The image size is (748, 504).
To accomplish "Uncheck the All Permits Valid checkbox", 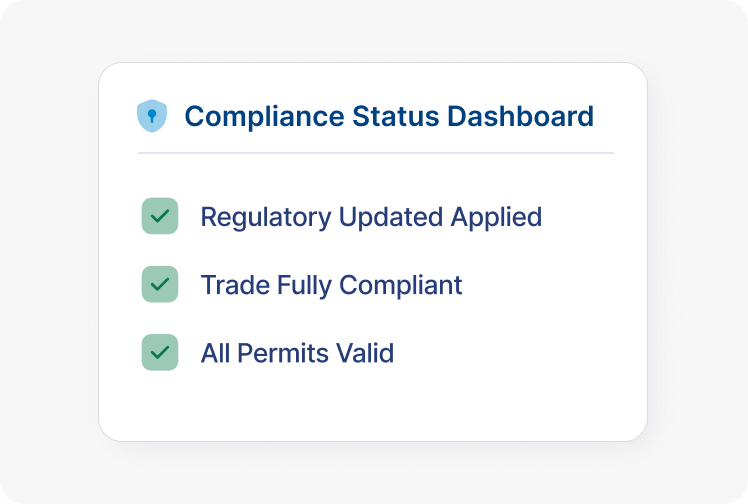I will click(160, 352).
